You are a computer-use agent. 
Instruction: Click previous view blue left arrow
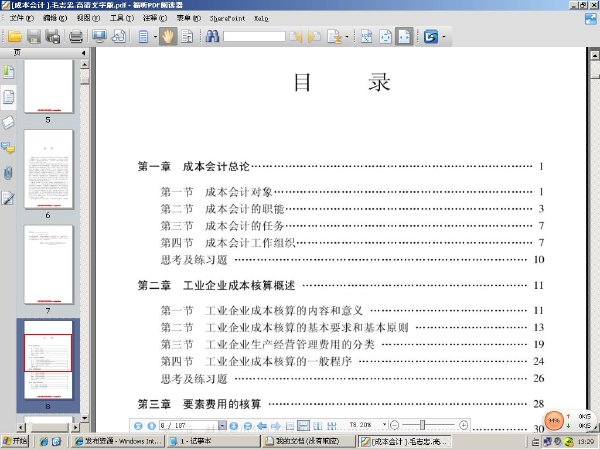[262, 426]
